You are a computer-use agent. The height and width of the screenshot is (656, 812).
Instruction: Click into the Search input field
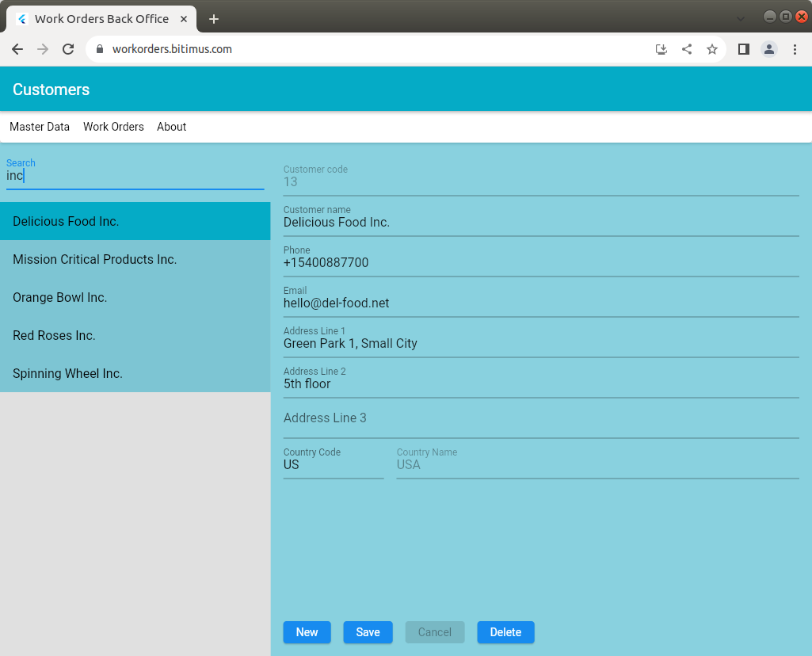135,176
